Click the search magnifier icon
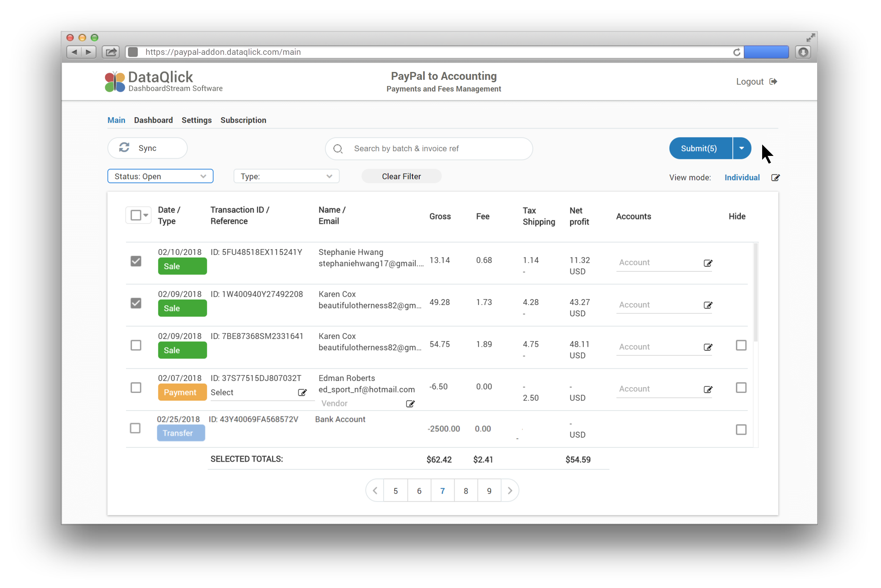Viewport: 881px width, 588px height. 338,148
